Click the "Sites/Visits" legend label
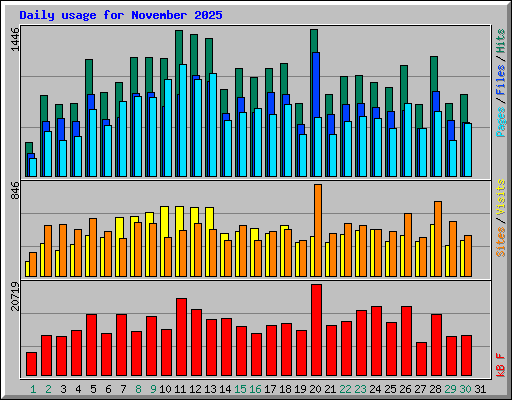The image size is (512, 400). pos(501,218)
